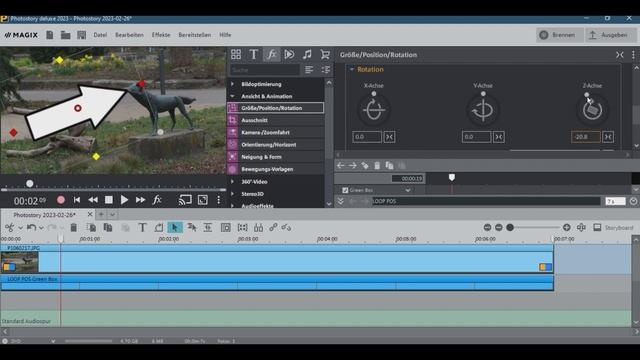Click the preview position slider handle

(29, 184)
